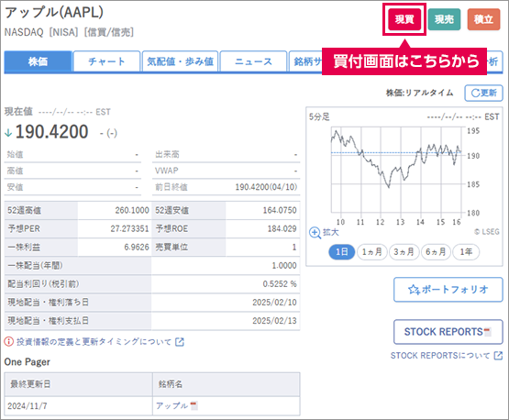Click 前日終値 value 190.4200(04/10)
509x420 pixels.
click(x=266, y=187)
